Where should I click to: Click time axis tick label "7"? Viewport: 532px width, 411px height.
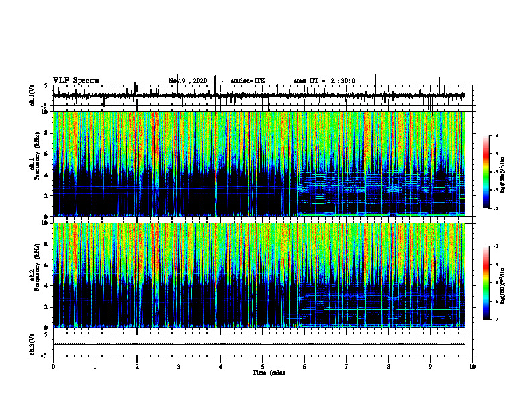(347, 367)
